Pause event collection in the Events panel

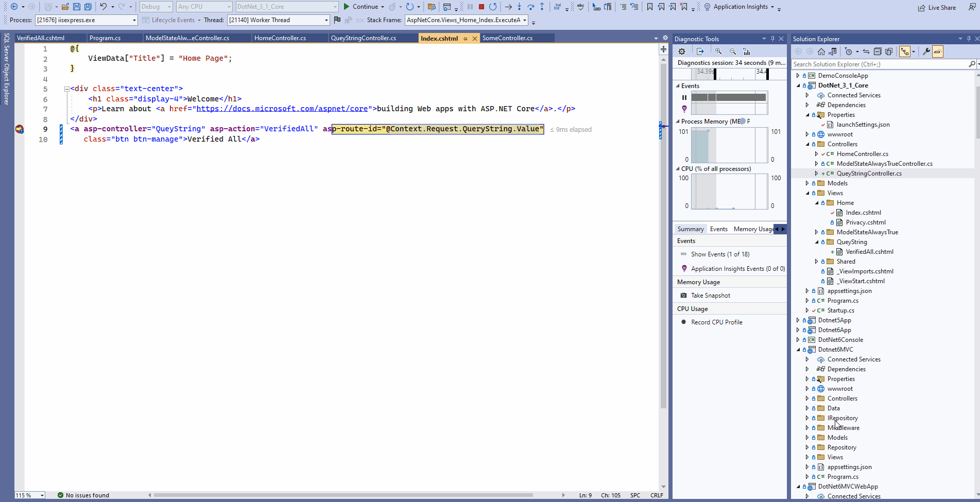click(x=684, y=97)
